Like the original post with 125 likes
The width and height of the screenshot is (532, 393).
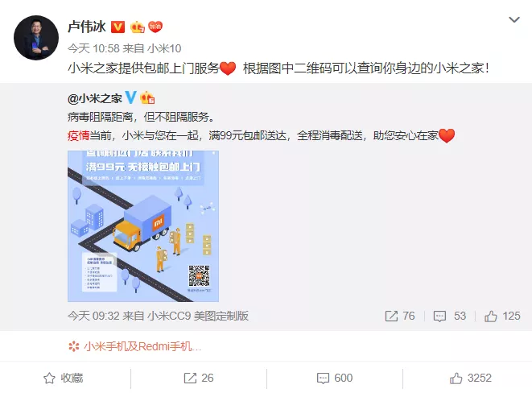502,316
